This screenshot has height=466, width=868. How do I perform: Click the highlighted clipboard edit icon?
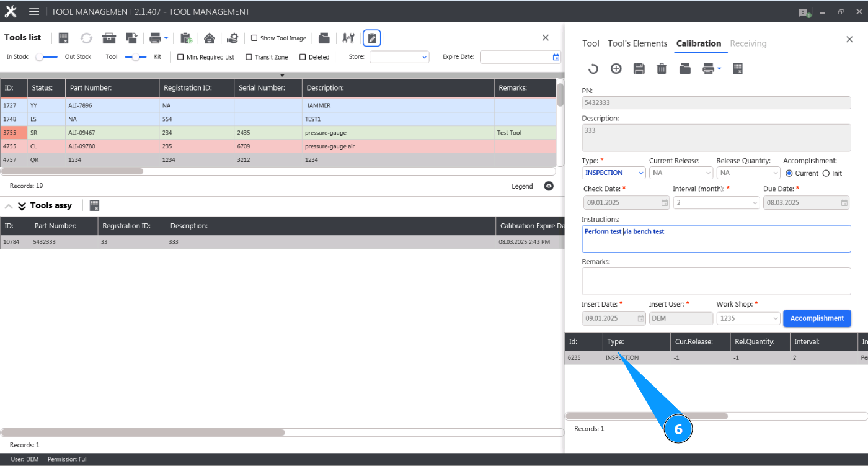372,38
